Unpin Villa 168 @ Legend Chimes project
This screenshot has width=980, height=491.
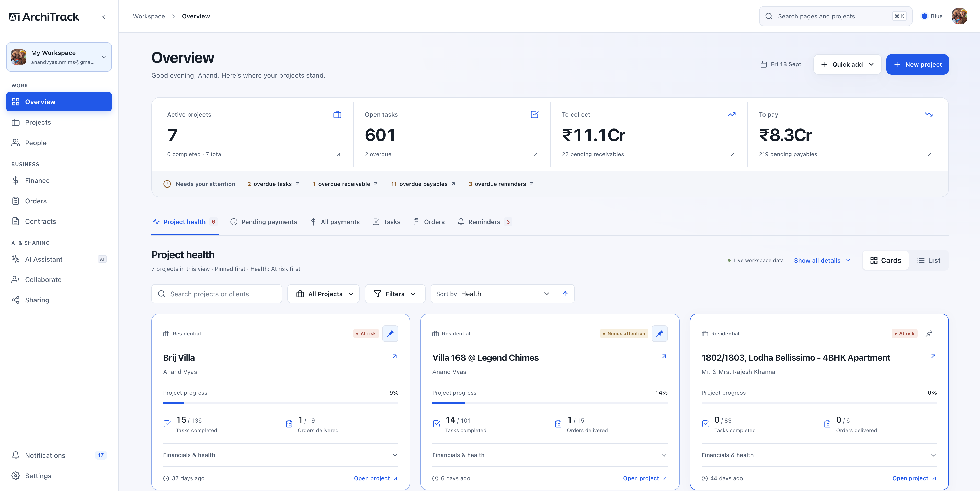coord(659,334)
